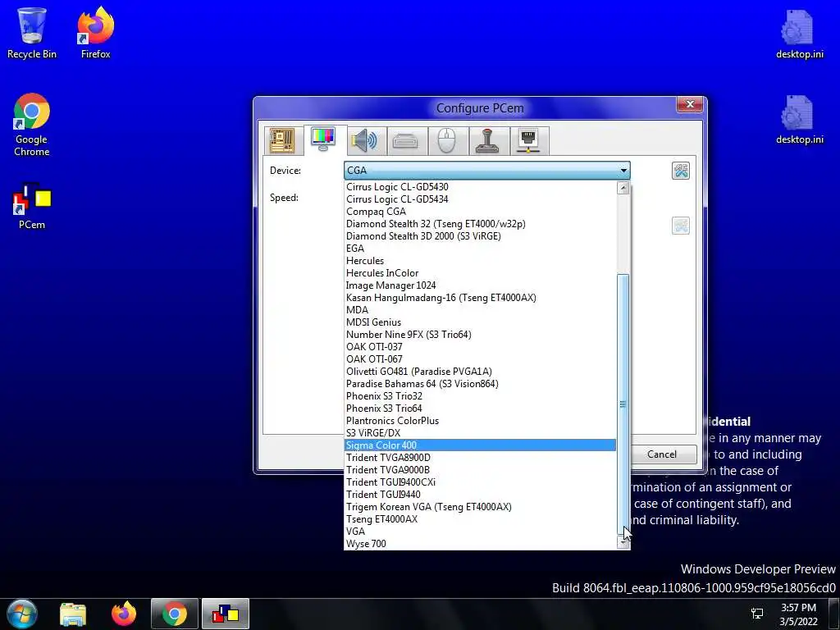Select Plantronics ColorPlus
Screen dimensions: 840x630
(x=480, y=421)
